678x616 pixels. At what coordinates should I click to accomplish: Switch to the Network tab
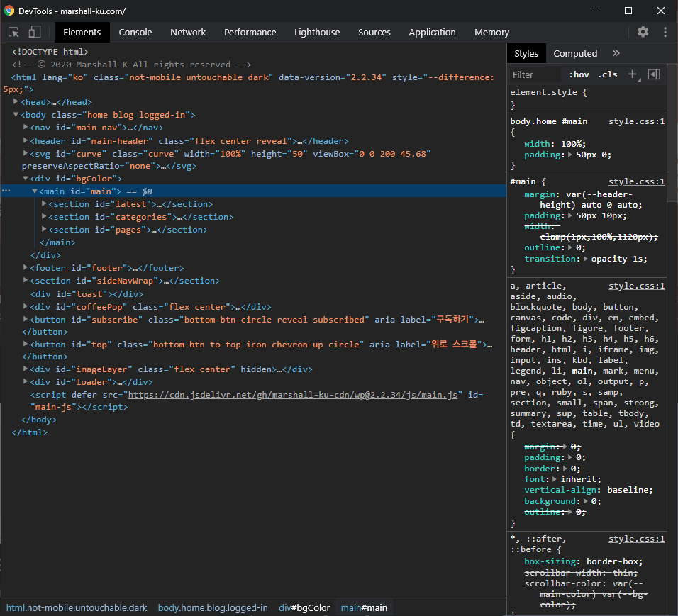click(188, 32)
